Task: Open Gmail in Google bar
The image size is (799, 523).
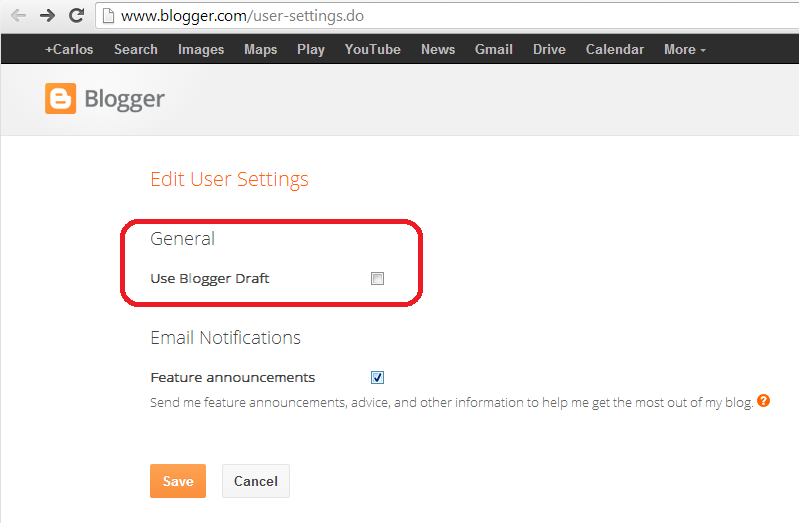Action: point(494,49)
